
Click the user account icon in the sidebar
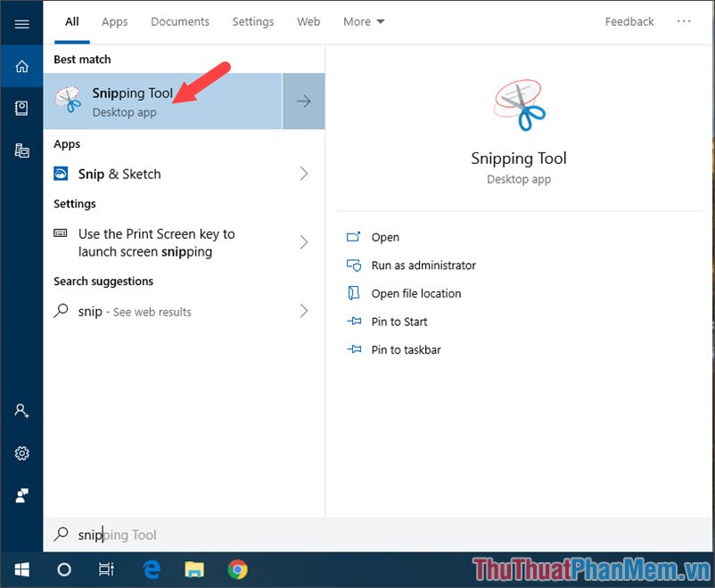pyautogui.click(x=21, y=411)
